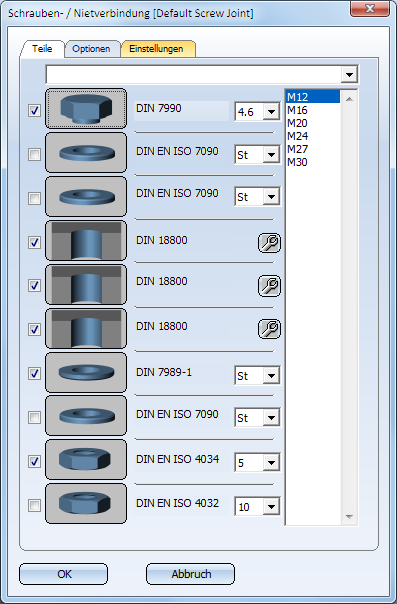This screenshot has width=397, height=604.
Task: Switch to the Optionen tab
Action: [x=91, y=49]
